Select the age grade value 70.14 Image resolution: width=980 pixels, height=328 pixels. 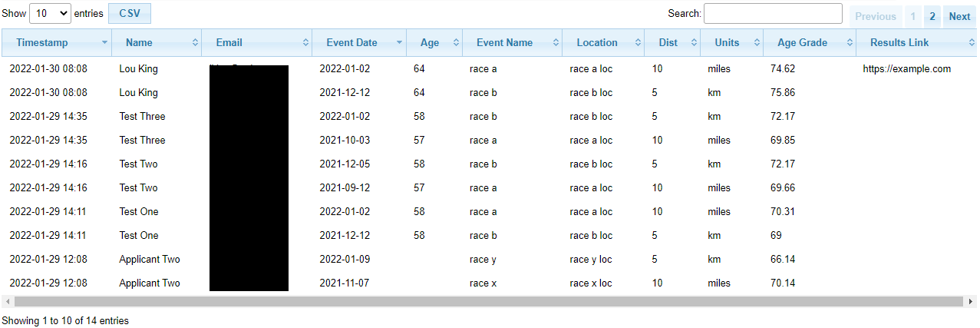(x=783, y=283)
